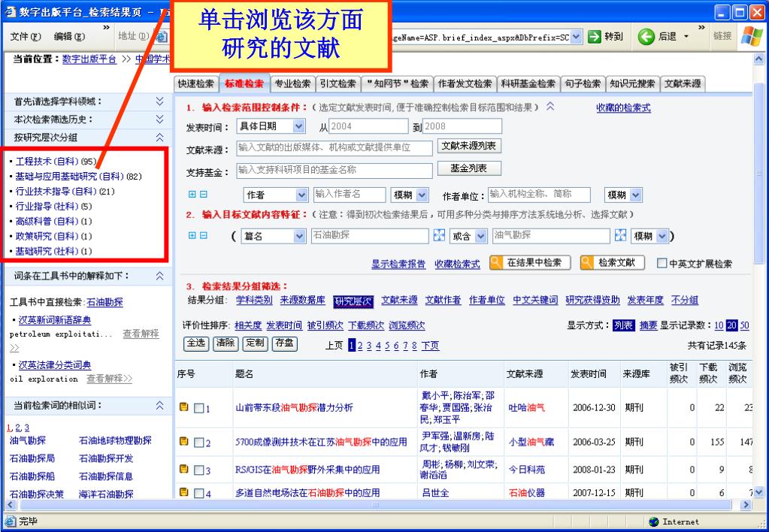This screenshot has width=769, height=532.
Task: Click the expand icon after the 石油勘探 field
Action: tap(440, 235)
